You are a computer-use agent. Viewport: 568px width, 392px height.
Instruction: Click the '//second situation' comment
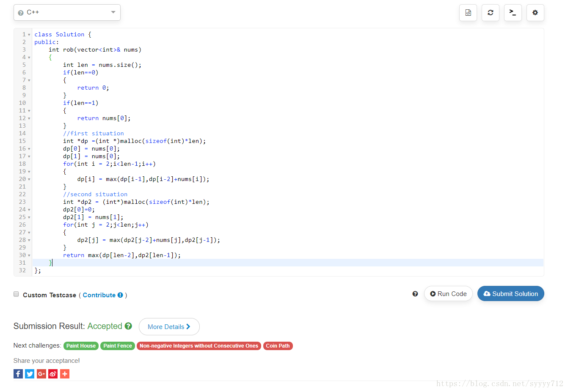(x=95, y=195)
